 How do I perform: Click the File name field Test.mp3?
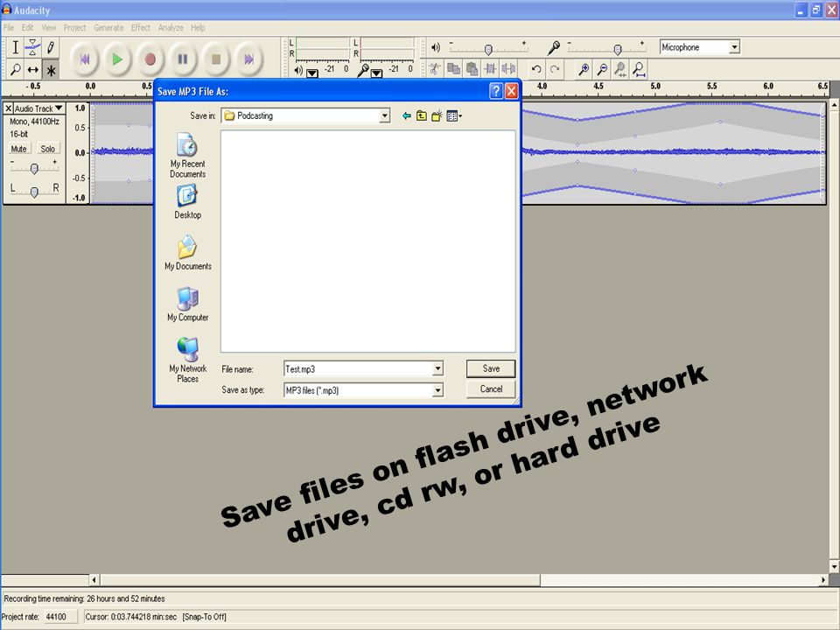[x=359, y=368]
